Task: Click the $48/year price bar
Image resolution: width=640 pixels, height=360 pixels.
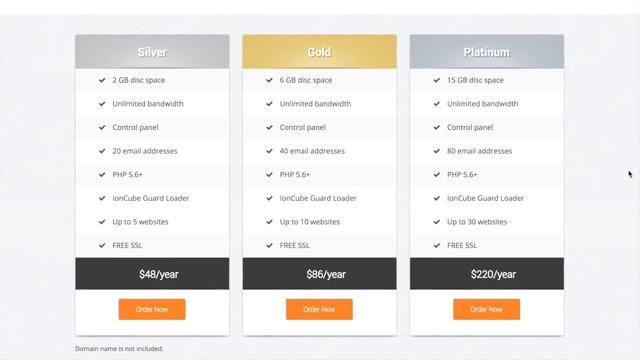Action: click(152, 274)
